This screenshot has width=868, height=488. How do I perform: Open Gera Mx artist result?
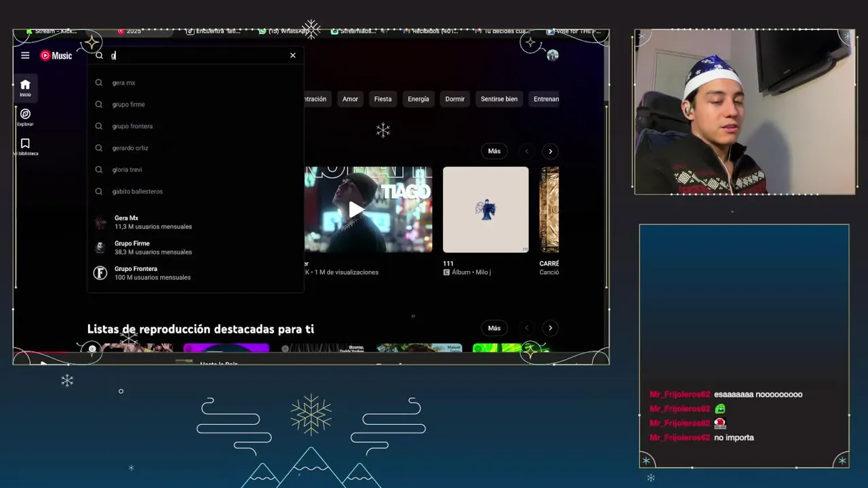click(x=195, y=222)
